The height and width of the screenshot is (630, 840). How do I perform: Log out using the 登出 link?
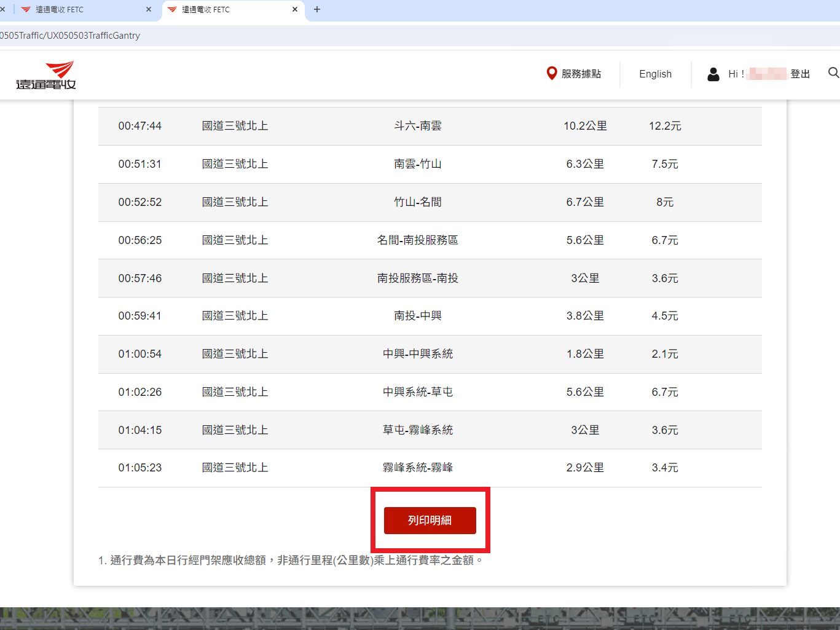click(x=799, y=74)
